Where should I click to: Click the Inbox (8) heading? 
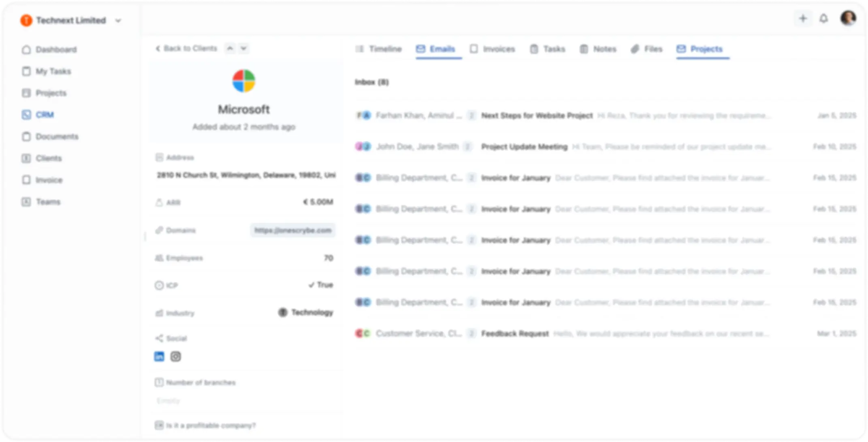[372, 82]
